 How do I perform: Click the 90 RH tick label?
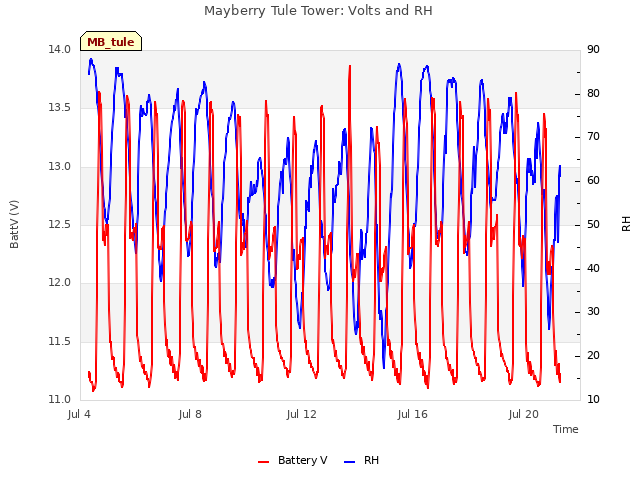(x=593, y=49)
